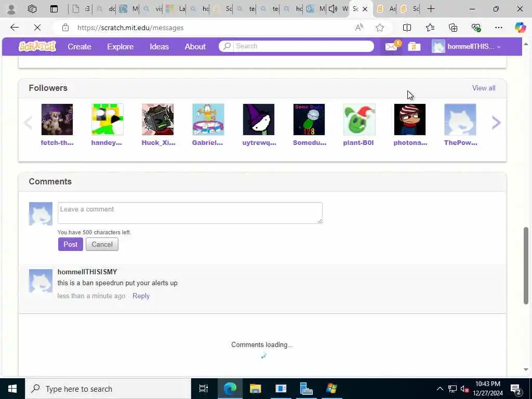Viewport: 532px width, 399px height.
Task: Open uytrewq... follower avatar
Action: [x=259, y=119]
